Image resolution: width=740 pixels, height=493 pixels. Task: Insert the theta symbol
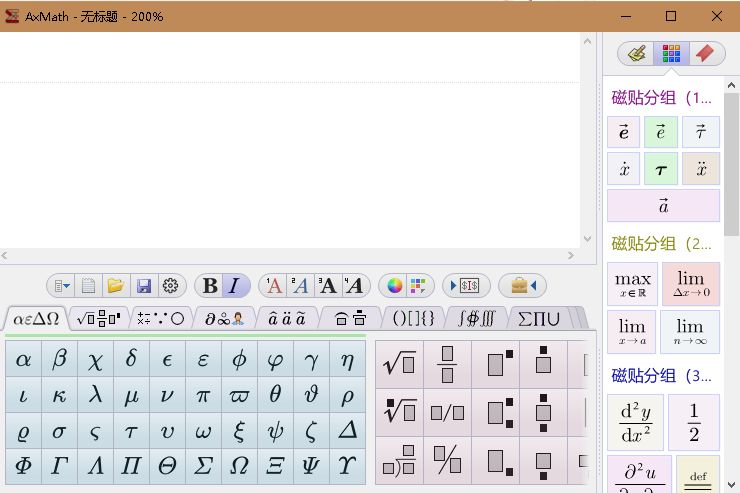click(275, 395)
